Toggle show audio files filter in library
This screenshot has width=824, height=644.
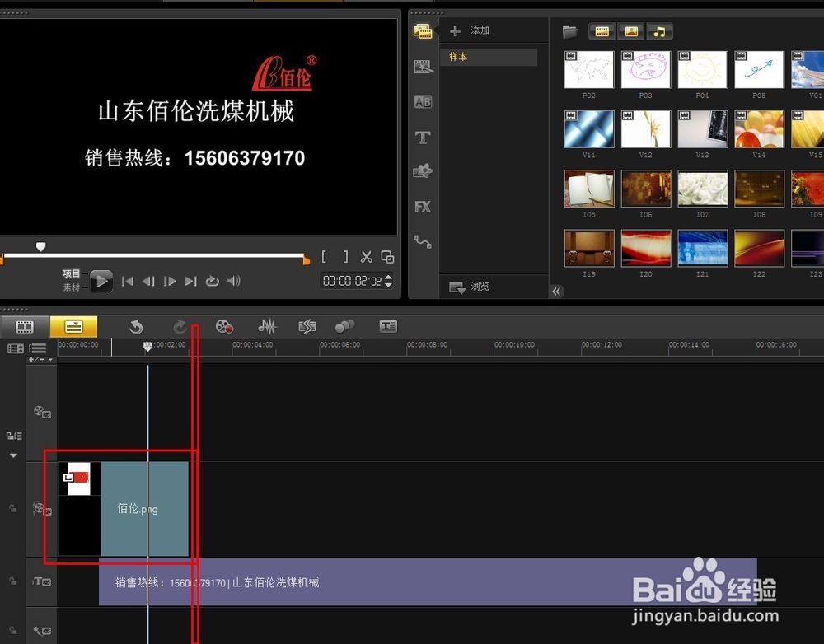click(659, 31)
